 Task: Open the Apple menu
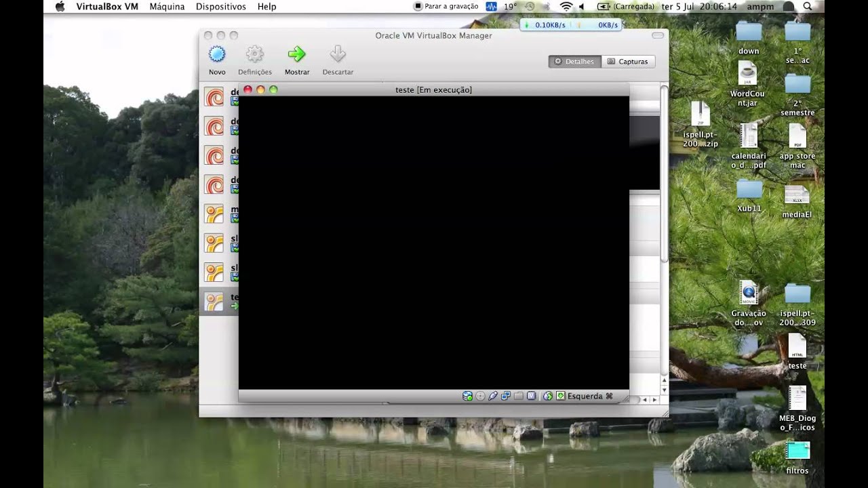click(x=60, y=6)
